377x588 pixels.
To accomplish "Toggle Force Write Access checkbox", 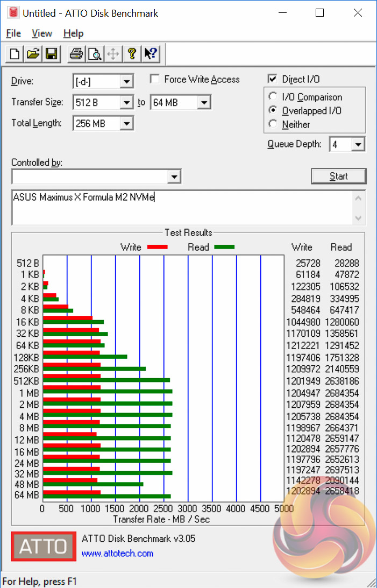I will tap(154, 79).
